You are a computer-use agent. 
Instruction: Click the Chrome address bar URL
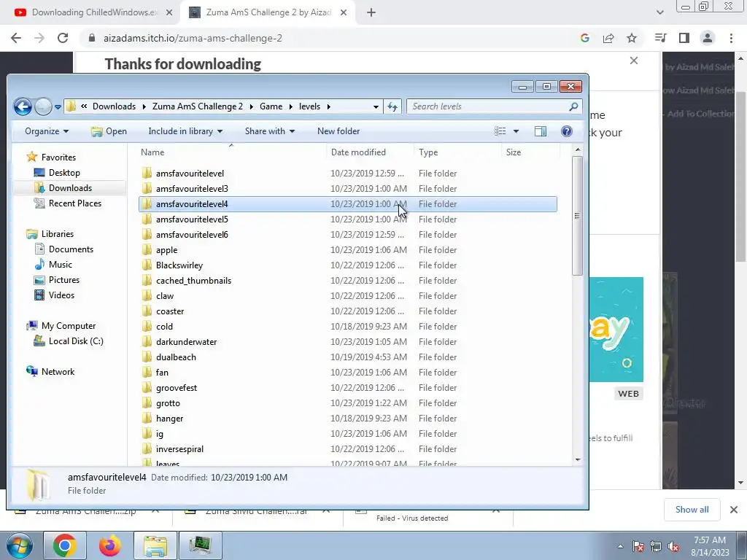[x=193, y=38]
